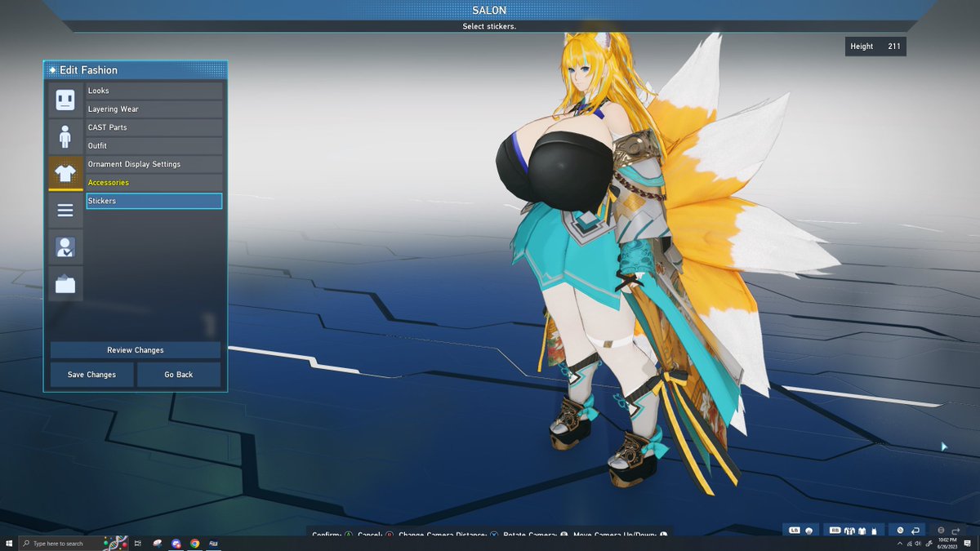Click the LB head display toggle icon

(x=808, y=531)
